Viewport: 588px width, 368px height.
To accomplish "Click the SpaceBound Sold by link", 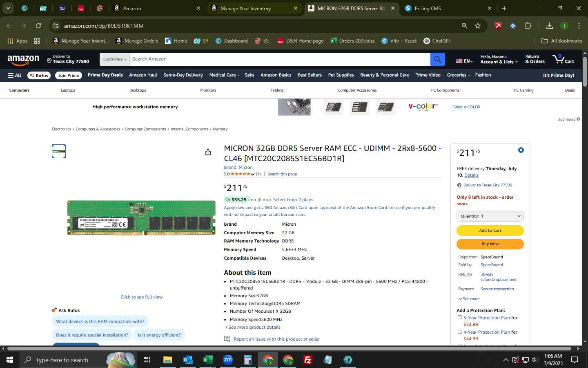I will (492, 265).
